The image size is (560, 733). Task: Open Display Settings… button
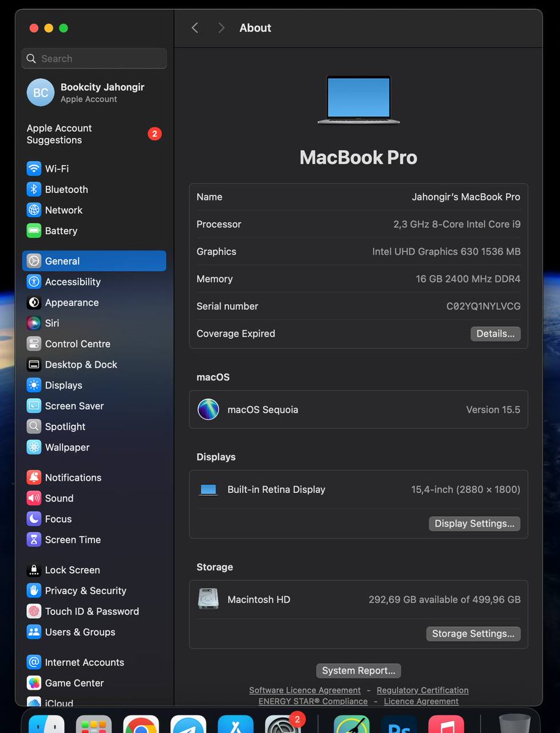click(x=475, y=523)
